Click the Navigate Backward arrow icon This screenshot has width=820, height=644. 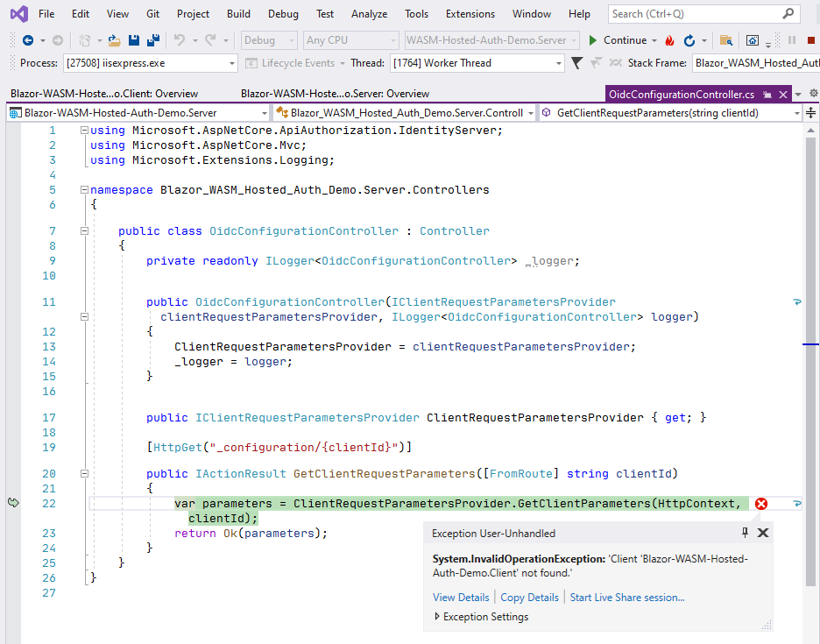coord(26,39)
